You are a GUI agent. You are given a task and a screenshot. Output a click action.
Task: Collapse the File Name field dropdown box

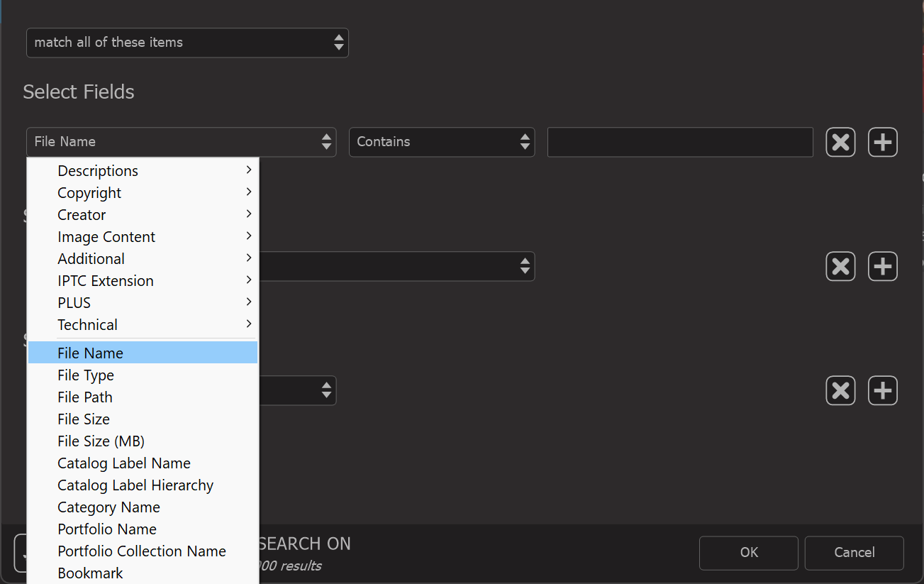[x=182, y=142]
